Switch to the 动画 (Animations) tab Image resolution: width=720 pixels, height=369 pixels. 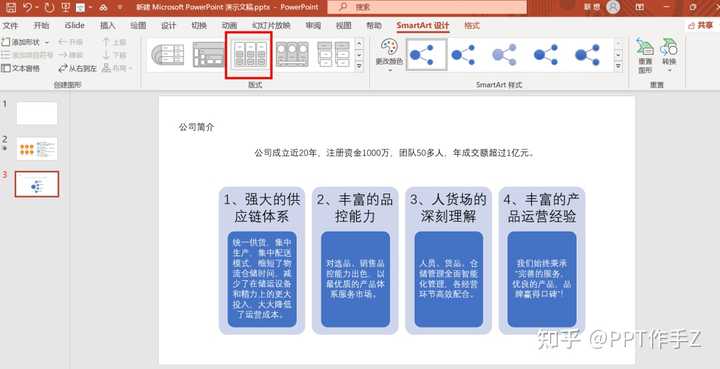point(229,26)
